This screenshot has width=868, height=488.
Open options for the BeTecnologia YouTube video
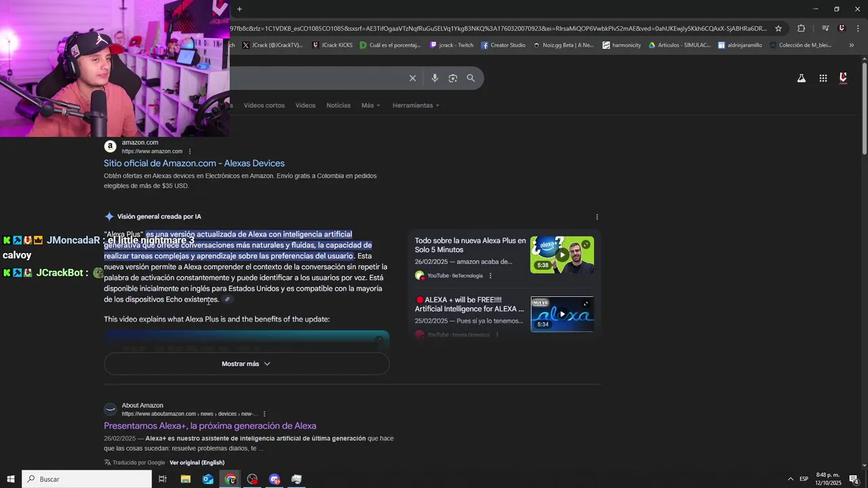point(490,276)
